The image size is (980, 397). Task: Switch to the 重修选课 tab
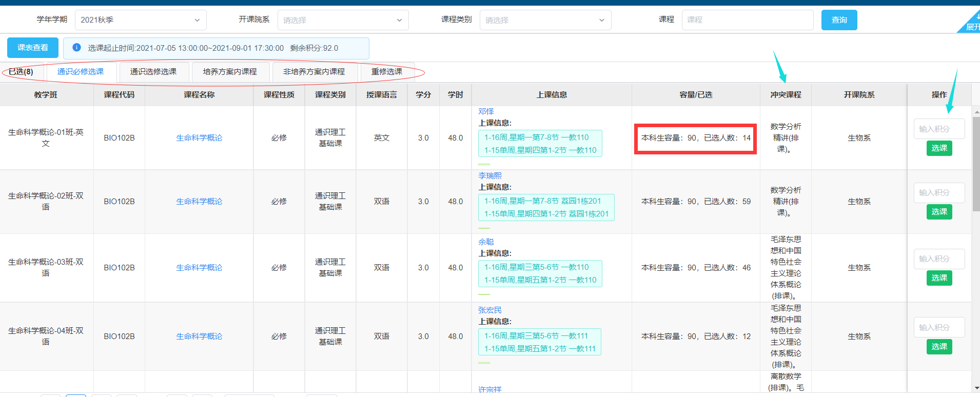click(386, 72)
